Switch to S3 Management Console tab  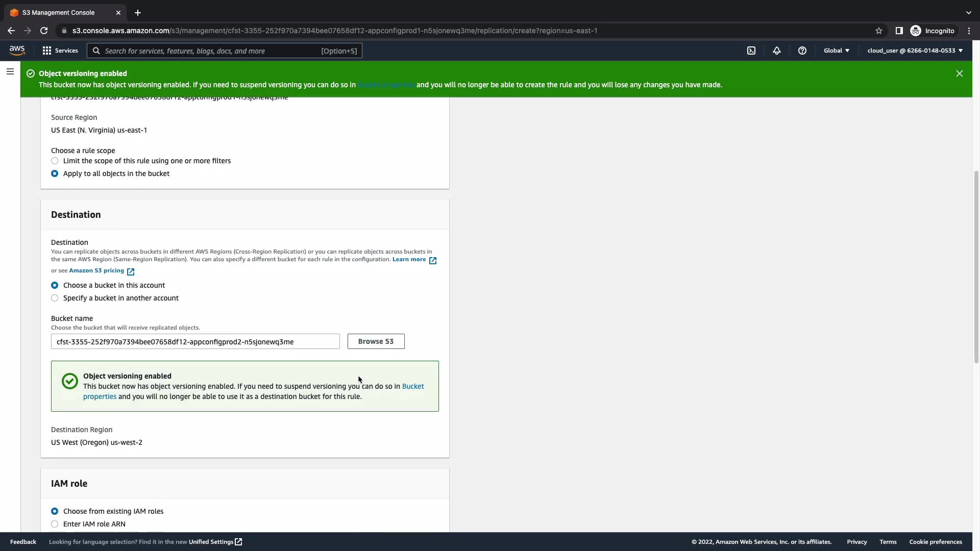click(59, 12)
